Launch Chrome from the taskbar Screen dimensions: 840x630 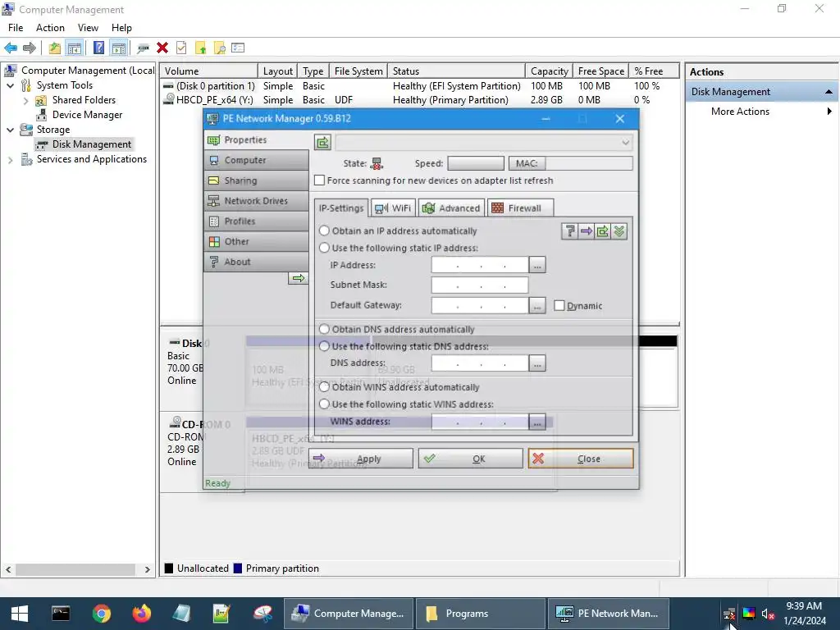[101, 614]
